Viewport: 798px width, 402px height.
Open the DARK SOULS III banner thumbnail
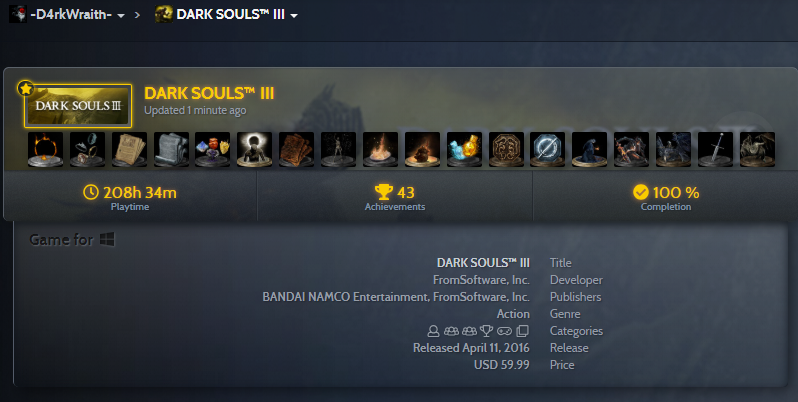point(78,106)
